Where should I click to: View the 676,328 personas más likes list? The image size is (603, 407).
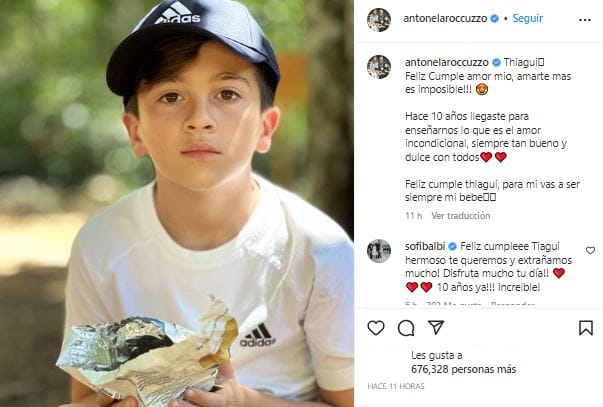point(463,368)
